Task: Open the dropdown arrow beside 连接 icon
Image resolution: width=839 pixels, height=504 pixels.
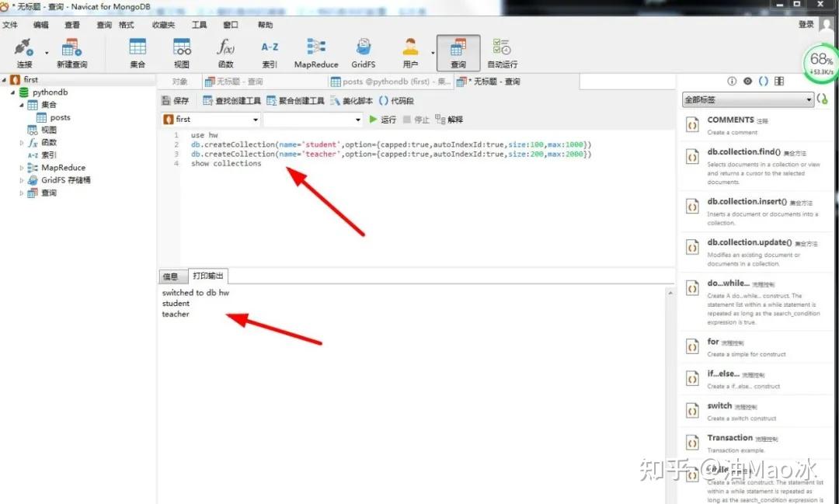Action: (47, 53)
